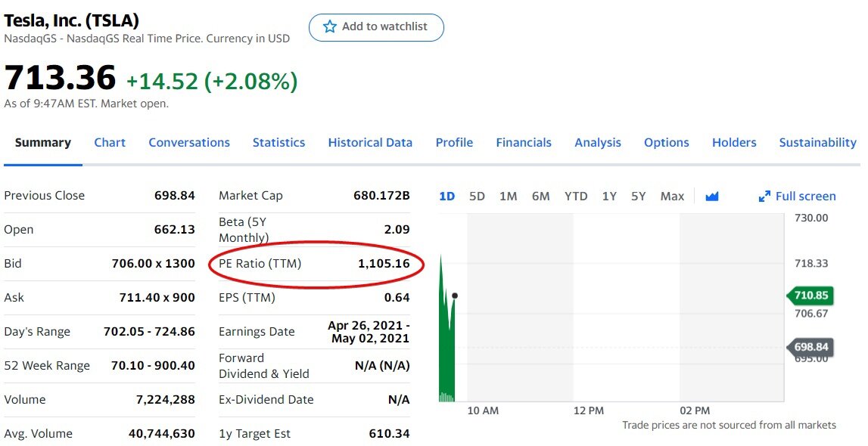Click the star icon in Add to watchlist
This screenshot has height=446, width=868.
330,26
